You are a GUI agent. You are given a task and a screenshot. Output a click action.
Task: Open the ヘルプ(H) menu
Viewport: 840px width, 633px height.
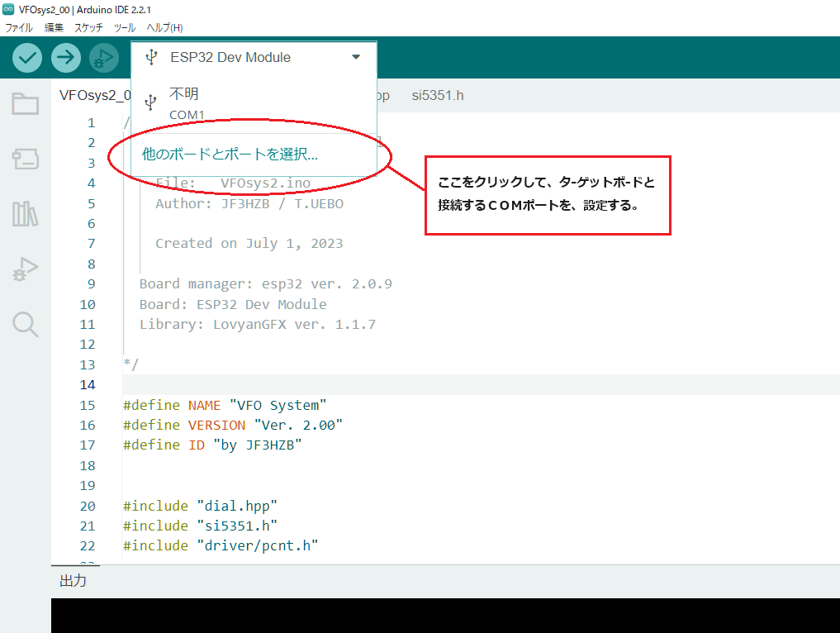tap(164, 27)
